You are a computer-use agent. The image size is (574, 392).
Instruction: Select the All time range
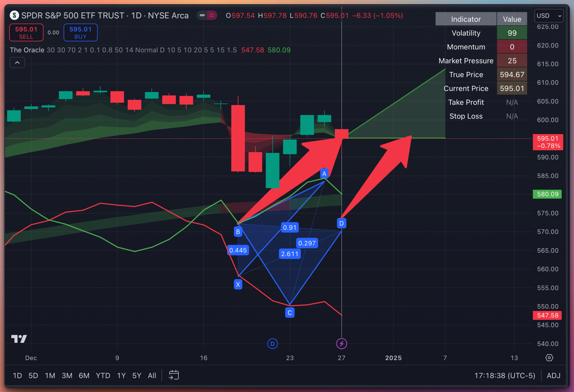click(152, 375)
